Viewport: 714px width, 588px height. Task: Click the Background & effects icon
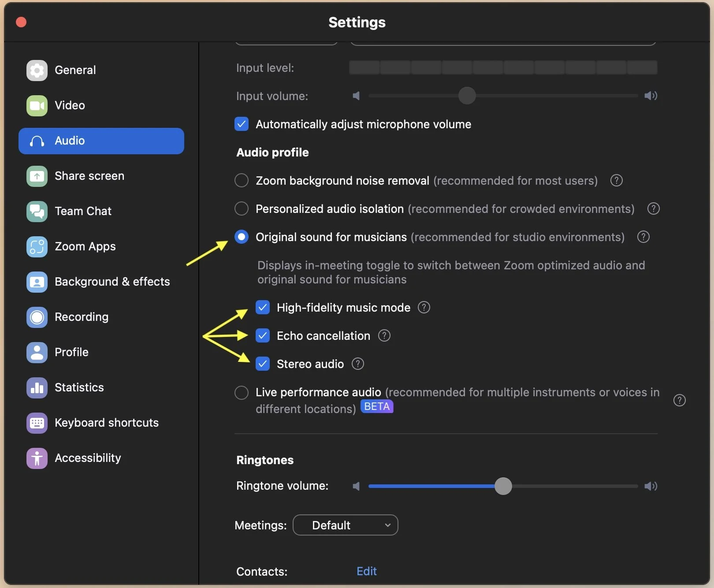[37, 282]
